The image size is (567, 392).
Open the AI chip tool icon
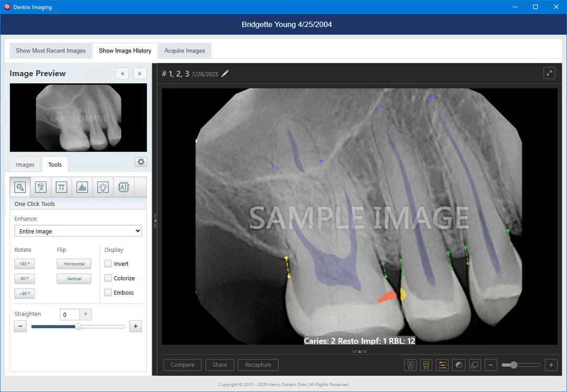[124, 187]
